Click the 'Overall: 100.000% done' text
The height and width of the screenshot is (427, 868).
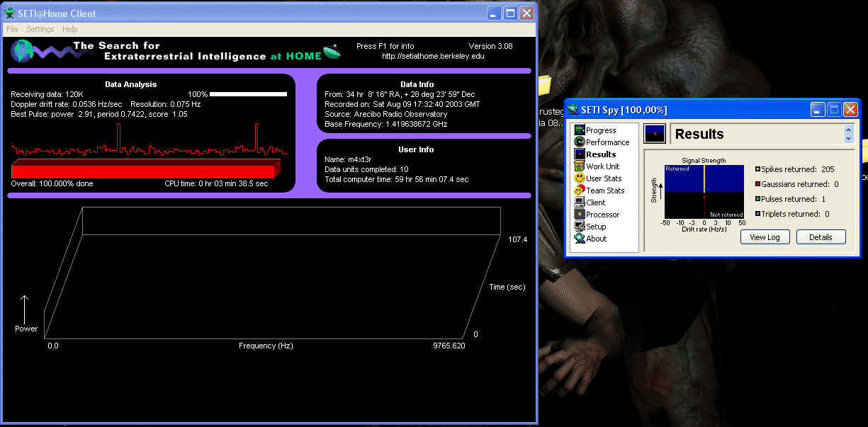[52, 183]
